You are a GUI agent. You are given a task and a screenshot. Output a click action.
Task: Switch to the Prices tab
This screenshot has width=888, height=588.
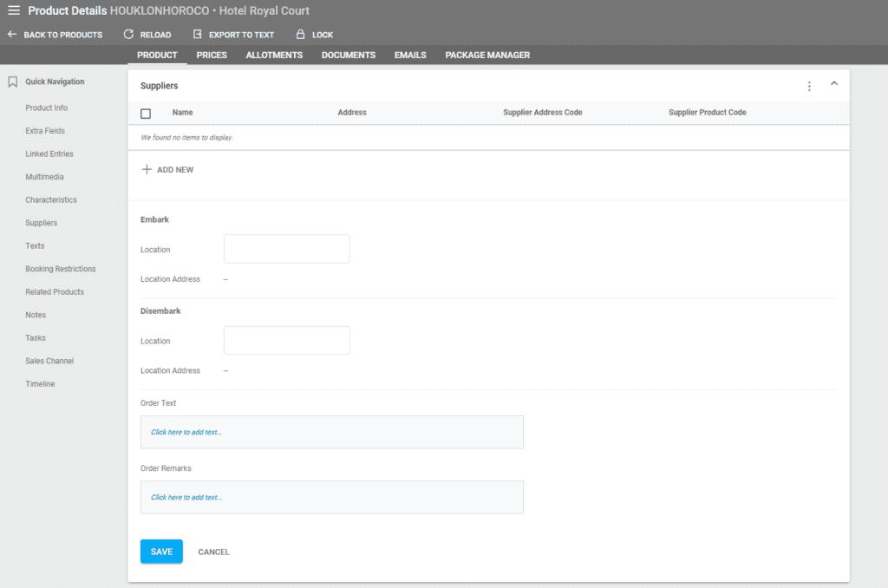point(212,55)
